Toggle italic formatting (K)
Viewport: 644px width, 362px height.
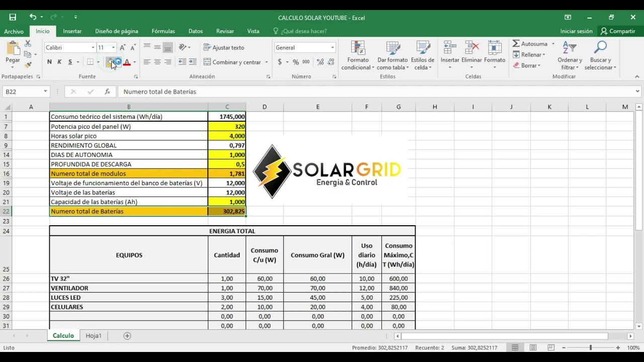pyautogui.click(x=59, y=62)
